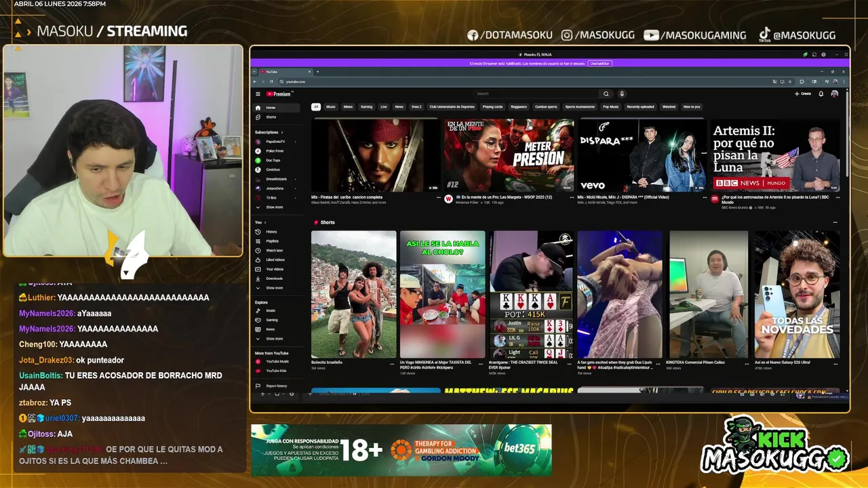Open News under Explore

[x=277, y=329]
